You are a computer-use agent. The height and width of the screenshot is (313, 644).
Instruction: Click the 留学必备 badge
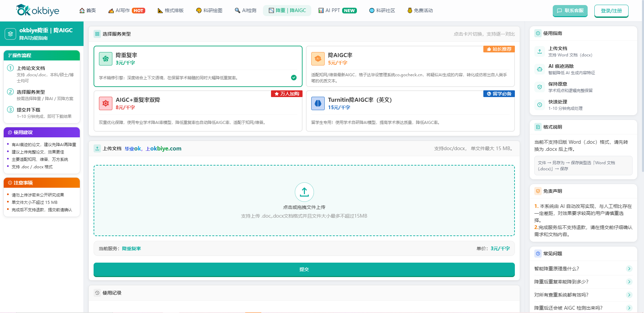499,94
